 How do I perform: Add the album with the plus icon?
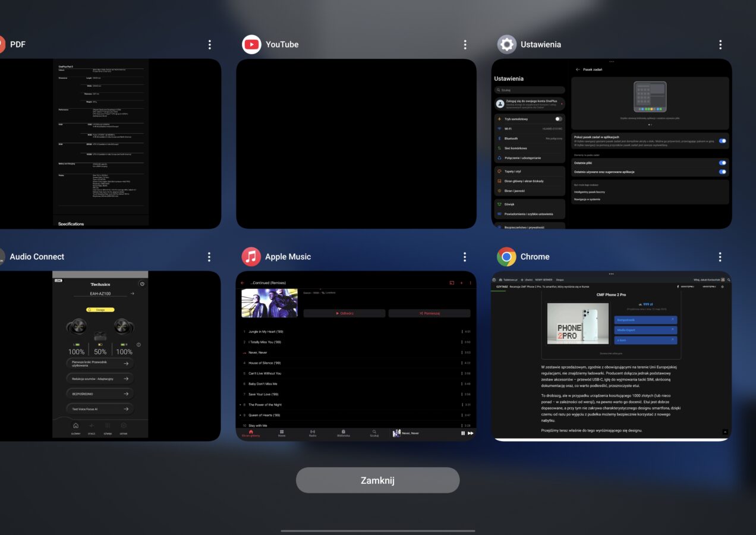pos(461,283)
